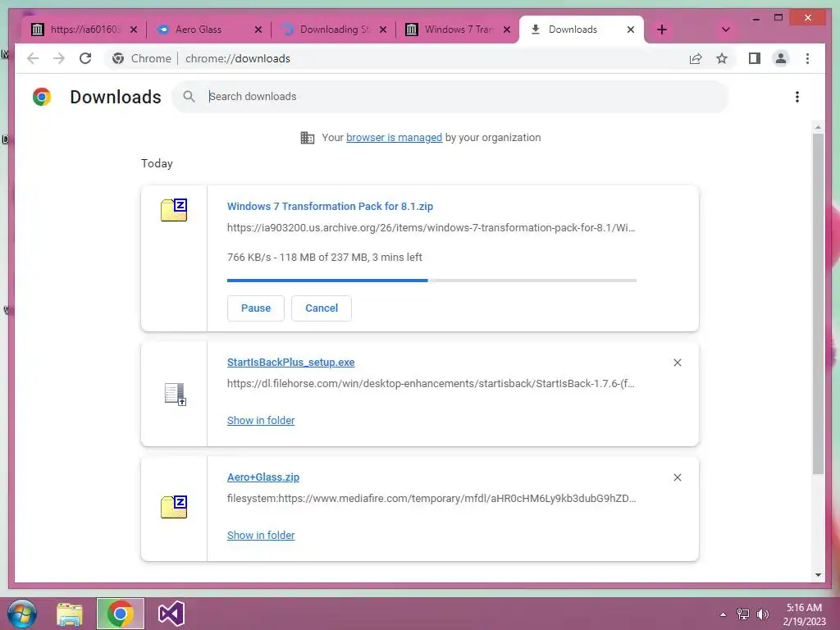Click the search magnifier icon

click(x=189, y=97)
